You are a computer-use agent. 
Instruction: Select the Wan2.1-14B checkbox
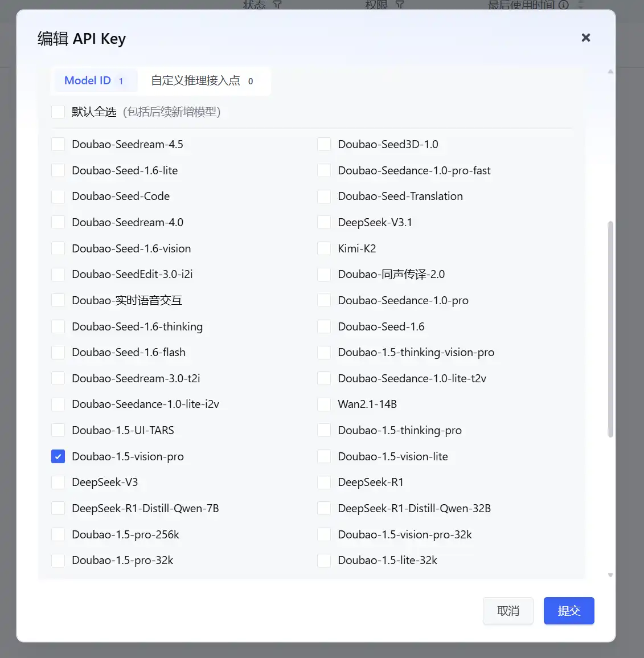[x=324, y=404]
